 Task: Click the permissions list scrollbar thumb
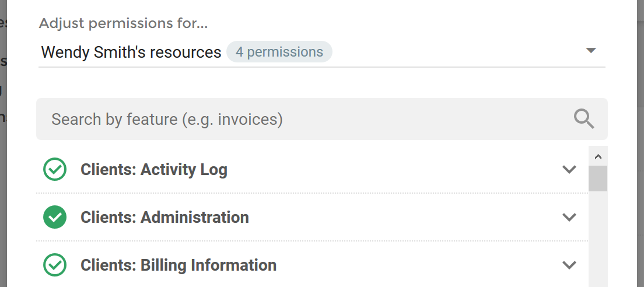(598, 178)
